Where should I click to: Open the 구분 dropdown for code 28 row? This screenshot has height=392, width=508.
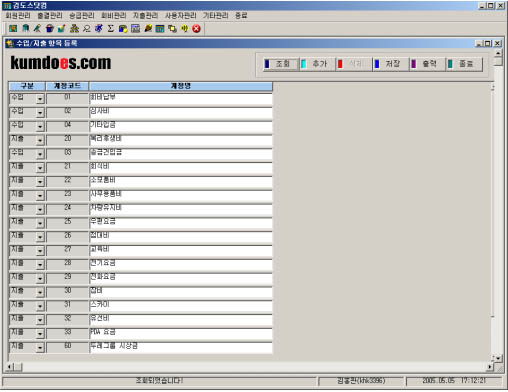[40, 265]
